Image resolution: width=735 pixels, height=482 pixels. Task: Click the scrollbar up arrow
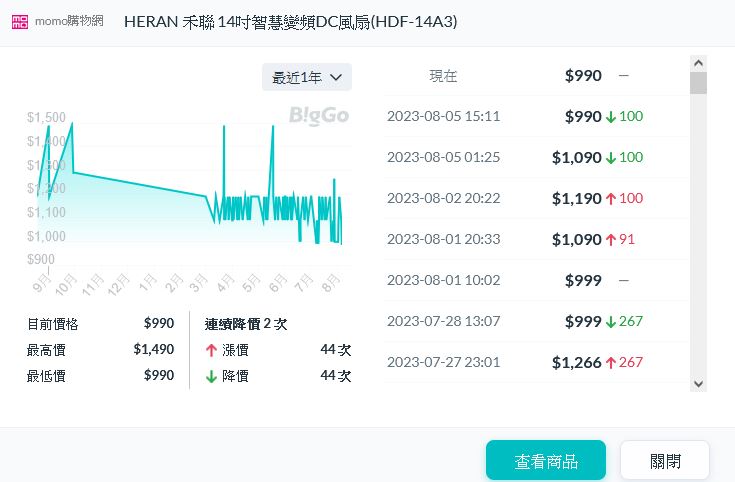click(698, 62)
